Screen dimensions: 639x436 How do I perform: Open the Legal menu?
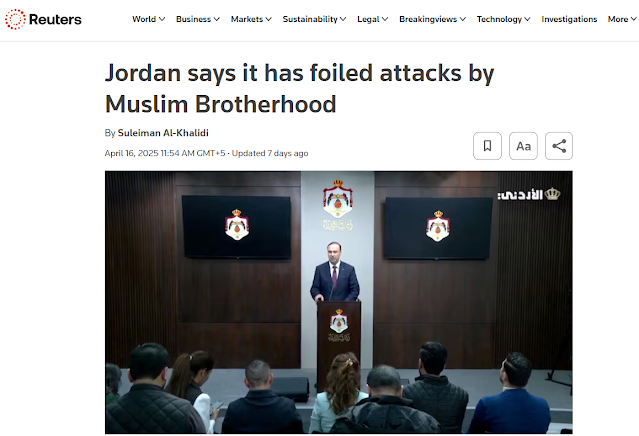pos(372,19)
